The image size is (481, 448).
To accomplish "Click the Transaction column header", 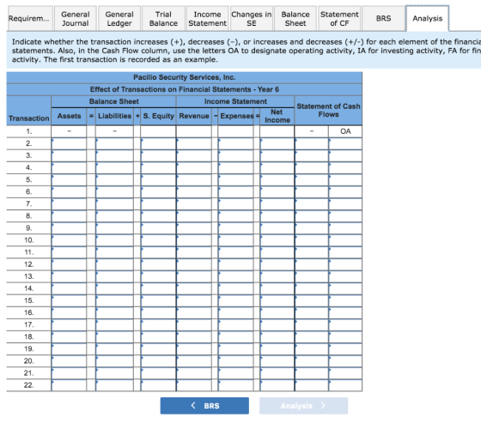I will (x=29, y=118).
